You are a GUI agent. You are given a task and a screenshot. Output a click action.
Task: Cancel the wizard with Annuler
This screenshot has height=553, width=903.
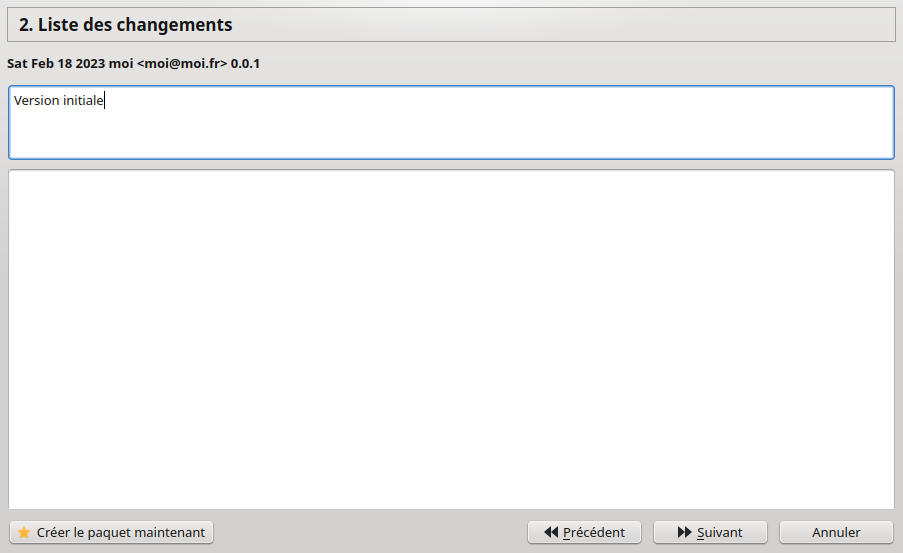tap(836, 532)
